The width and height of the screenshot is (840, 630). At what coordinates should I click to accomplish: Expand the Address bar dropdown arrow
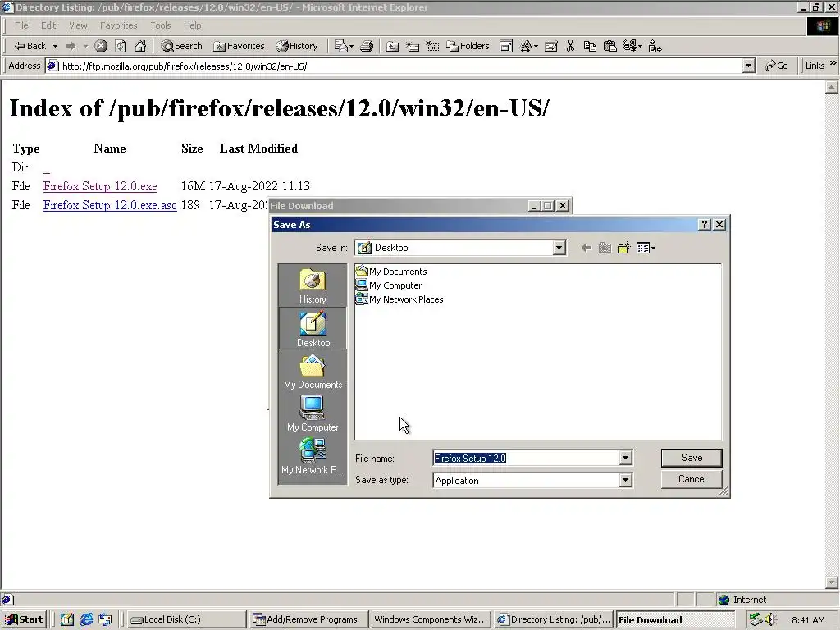(749, 66)
